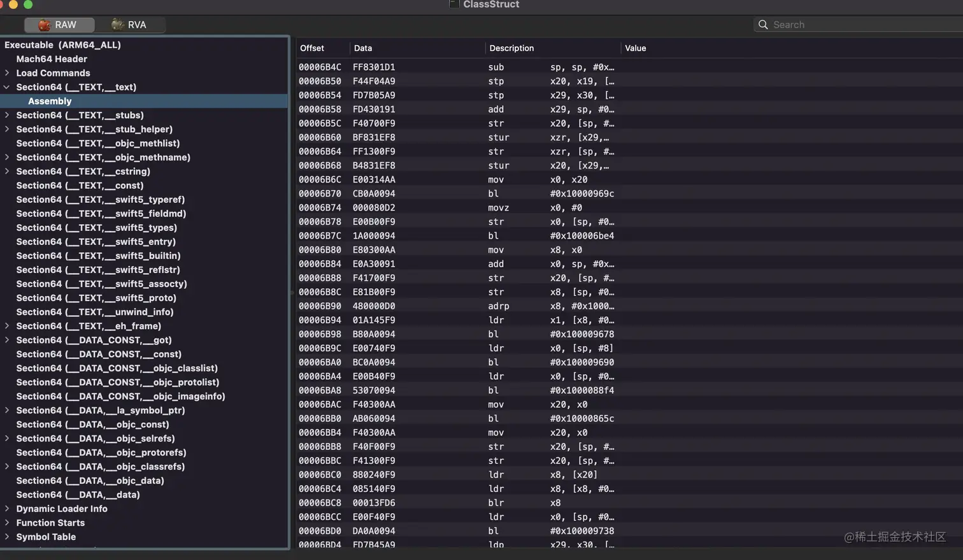Click the branch target #0x100009738
The image size is (963, 560).
(x=582, y=531)
